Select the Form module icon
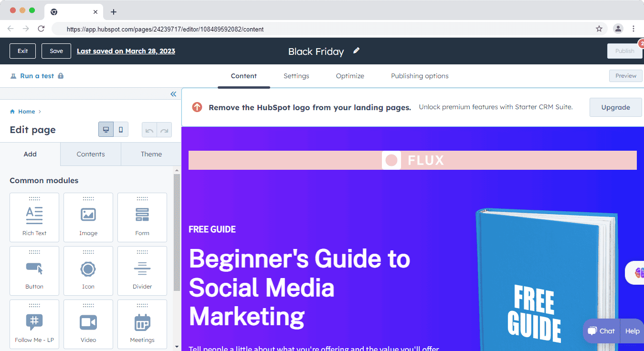This screenshot has height=351, width=644. pos(142,216)
